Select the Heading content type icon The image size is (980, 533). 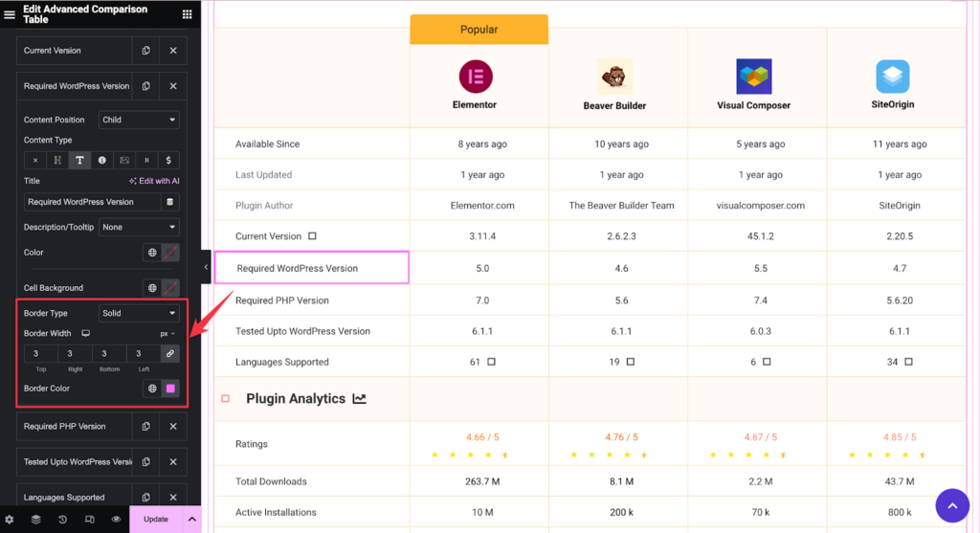[57, 161]
